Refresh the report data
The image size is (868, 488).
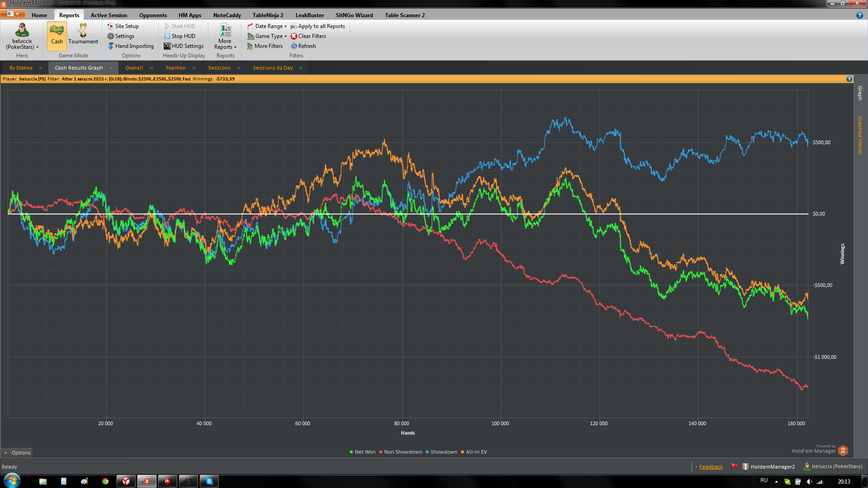click(307, 46)
